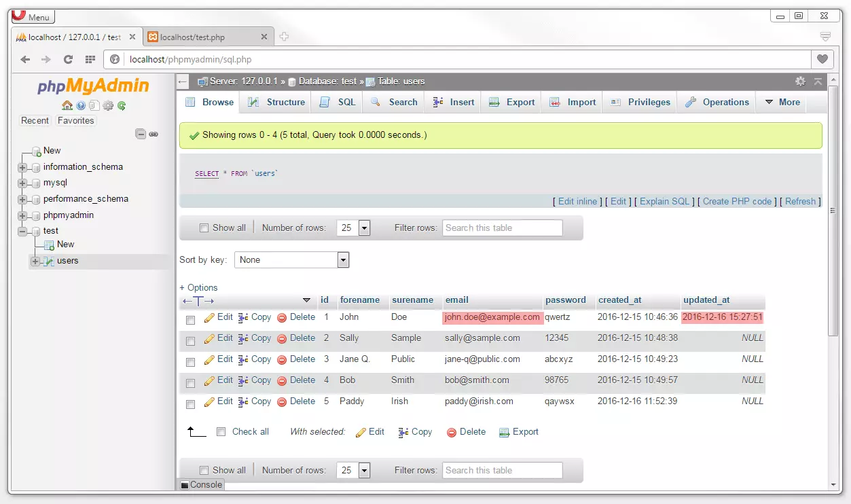Click the top Search this table field
The height and width of the screenshot is (504, 851).
(x=503, y=228)
